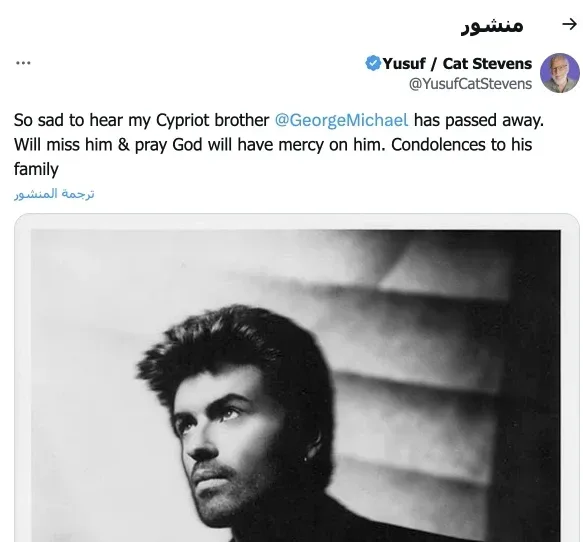Visit the @YusufCatStevens handle
Viewport: 583px width, 542px height.
470,84
